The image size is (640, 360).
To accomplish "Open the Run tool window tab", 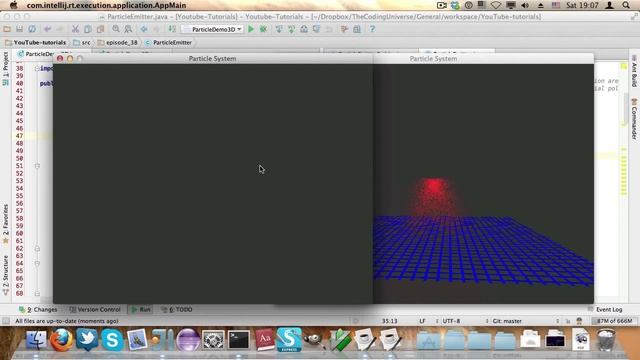I will 141,309.
